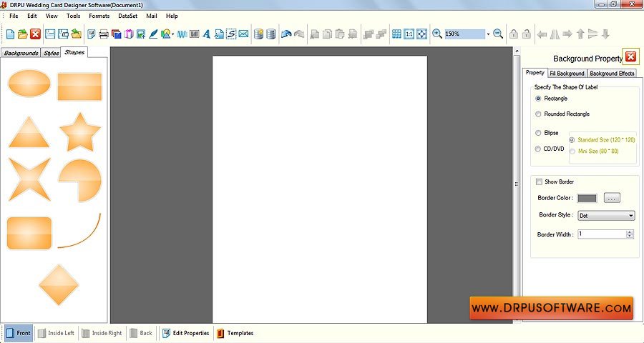Click the Barcode tool icon
Viewport: 644px width, 343px height.
click(194, 34)
